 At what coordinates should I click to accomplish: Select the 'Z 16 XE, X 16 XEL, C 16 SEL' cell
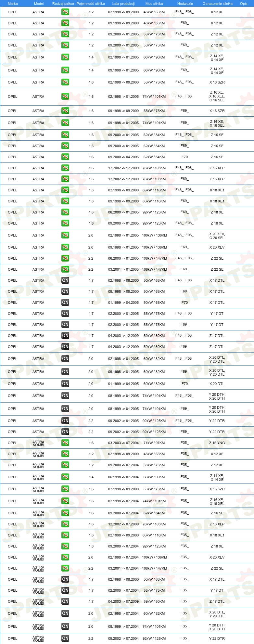click(217, 97)
